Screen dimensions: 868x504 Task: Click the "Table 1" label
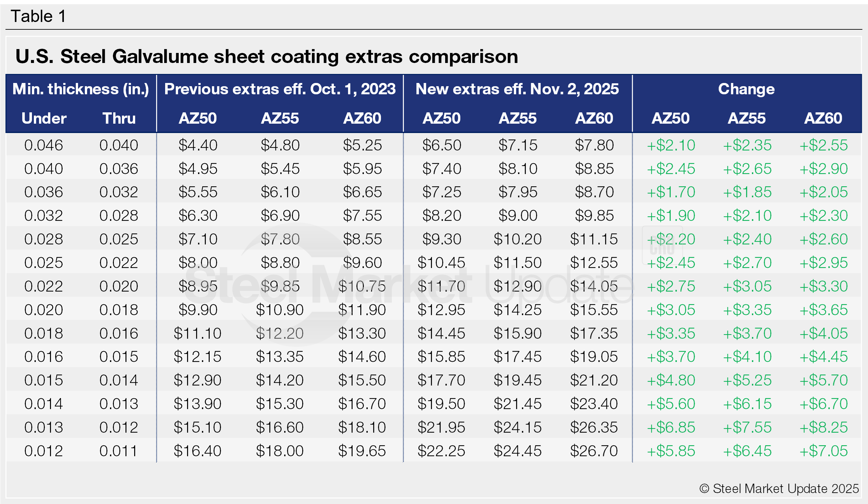tap(38, 16)
